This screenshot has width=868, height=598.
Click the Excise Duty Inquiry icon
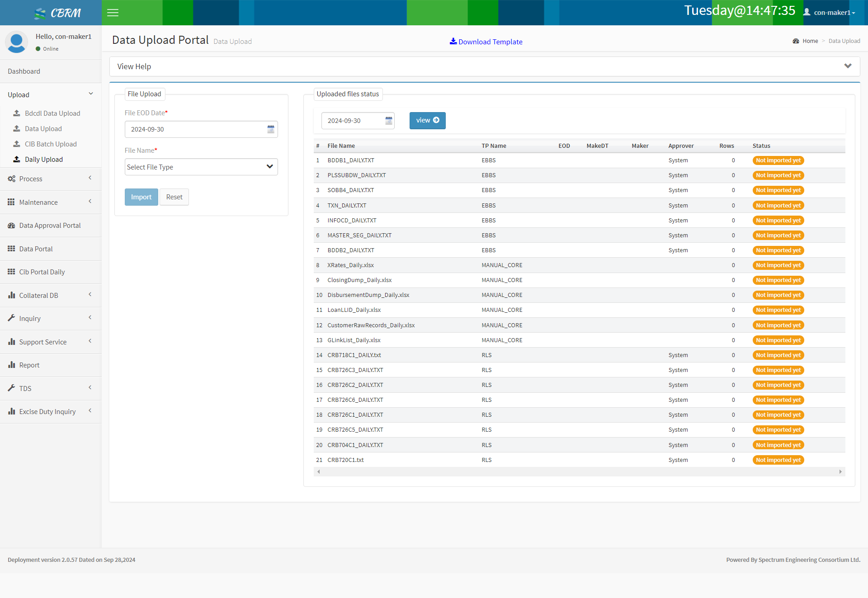pyautogui.click(x=11, y=411)
